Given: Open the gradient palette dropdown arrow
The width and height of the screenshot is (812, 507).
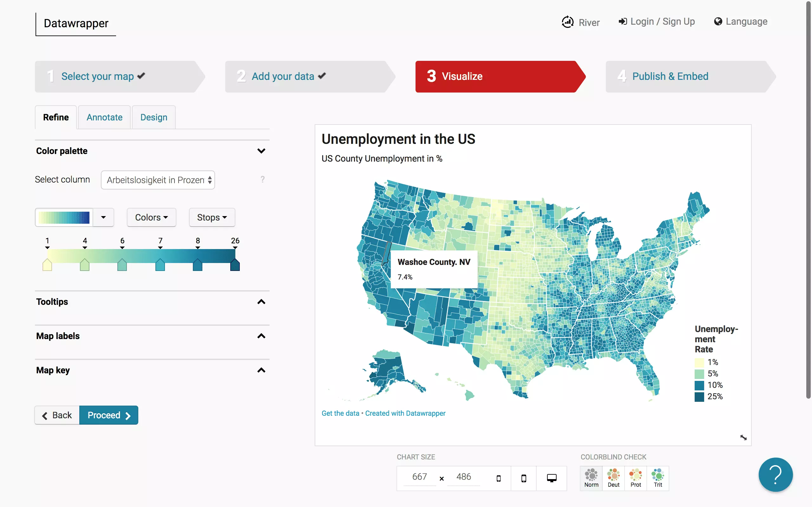Looking at the screenshot, I should tap(103, 217).
